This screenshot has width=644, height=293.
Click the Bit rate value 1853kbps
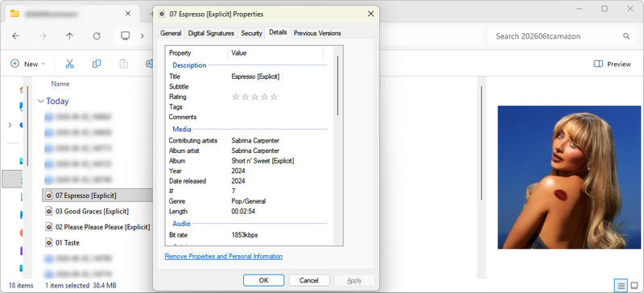(x=245, y=235)
